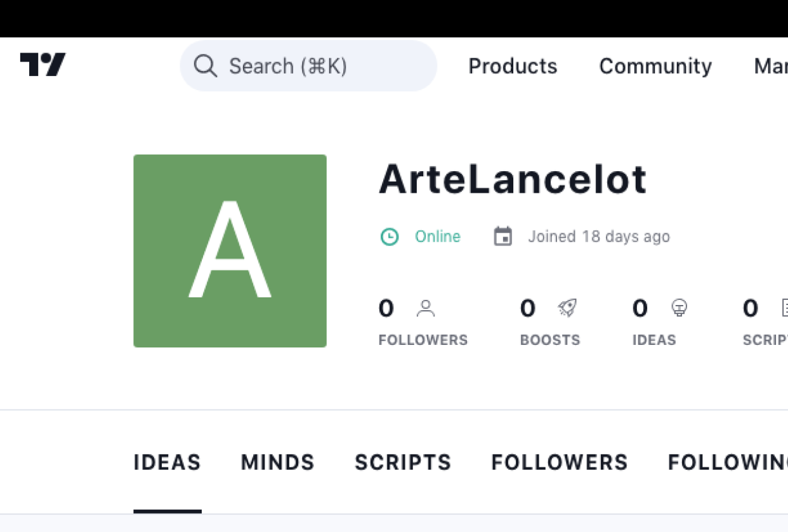Open the Community menu
The width and height of the screenshot is (788, 532).
[655, 66]
